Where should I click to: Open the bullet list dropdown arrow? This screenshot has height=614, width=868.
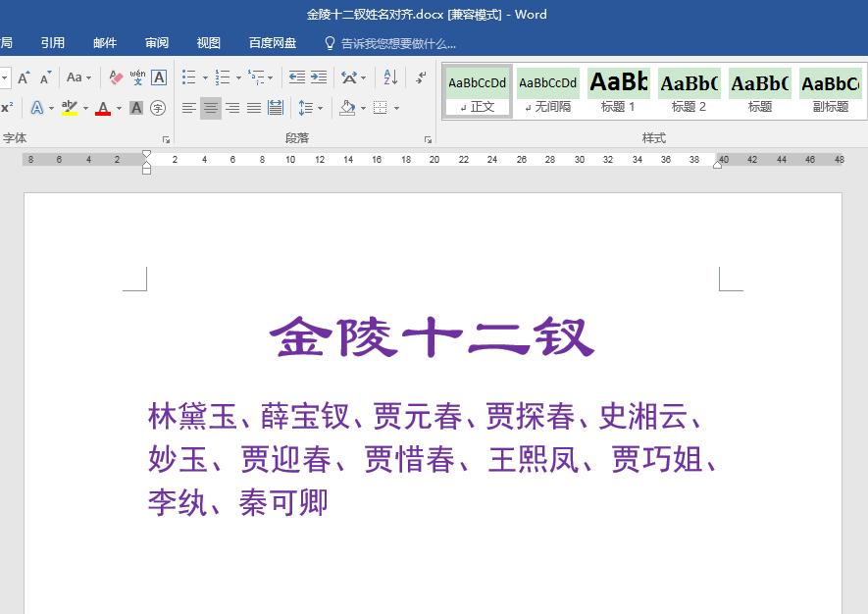(x=205, y=77)
